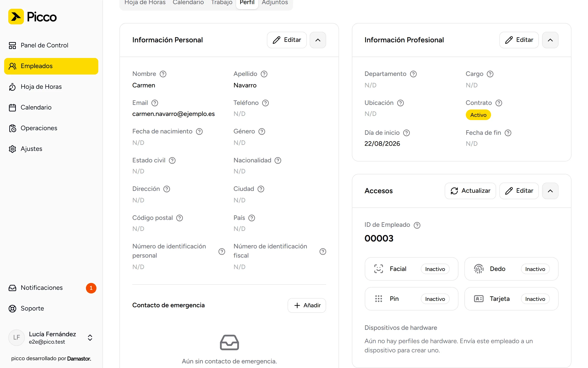Show help for the Email field
Viewport: 588px width, 368px height.
tap(155, 103)
